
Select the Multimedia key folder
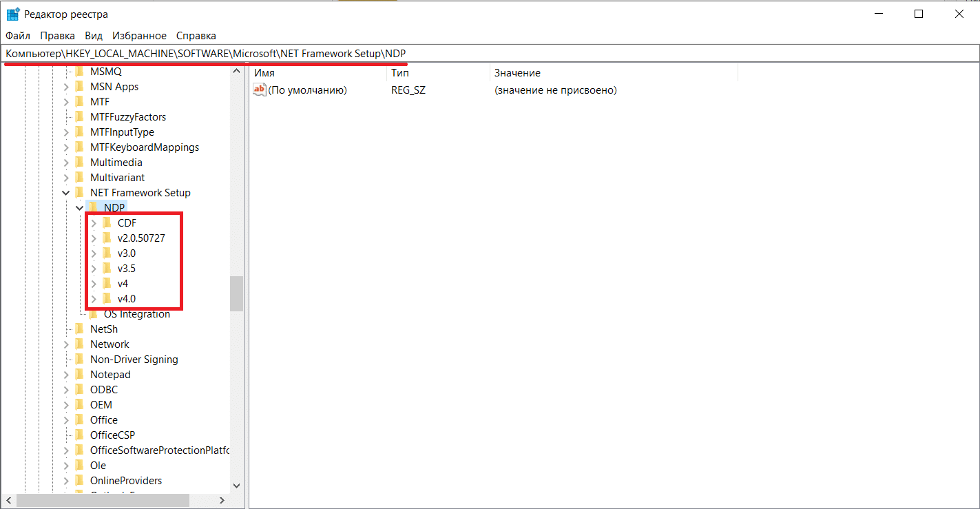114,162
